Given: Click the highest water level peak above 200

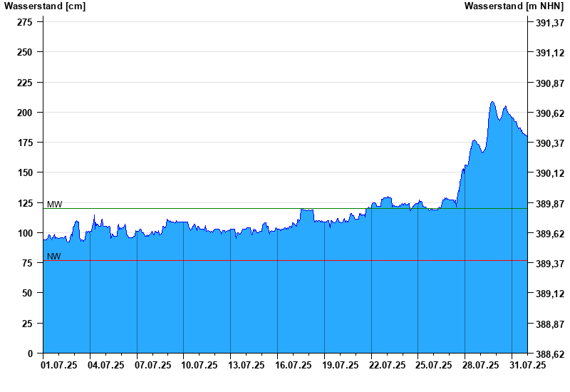Looking at the screenshot, I should tap(492, 102).
